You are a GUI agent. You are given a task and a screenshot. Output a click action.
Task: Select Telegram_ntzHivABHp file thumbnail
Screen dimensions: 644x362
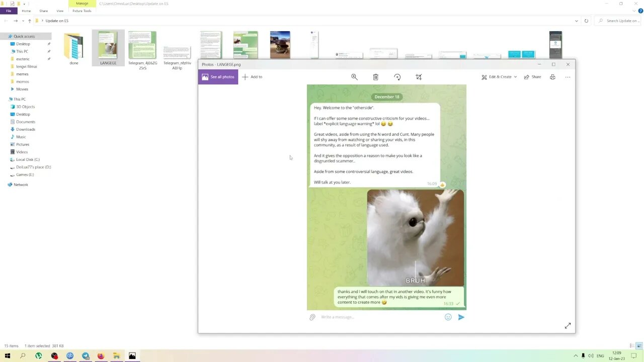[x=177, y=57]
